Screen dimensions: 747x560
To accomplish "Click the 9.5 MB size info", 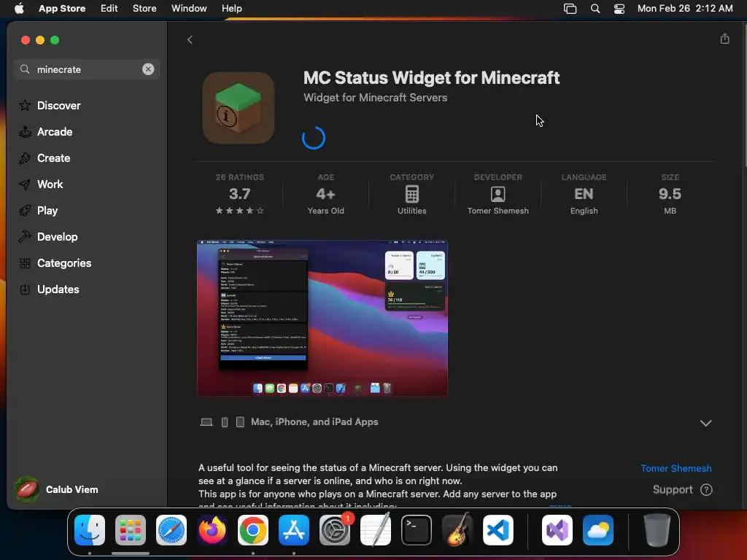I will coord(670,194).
